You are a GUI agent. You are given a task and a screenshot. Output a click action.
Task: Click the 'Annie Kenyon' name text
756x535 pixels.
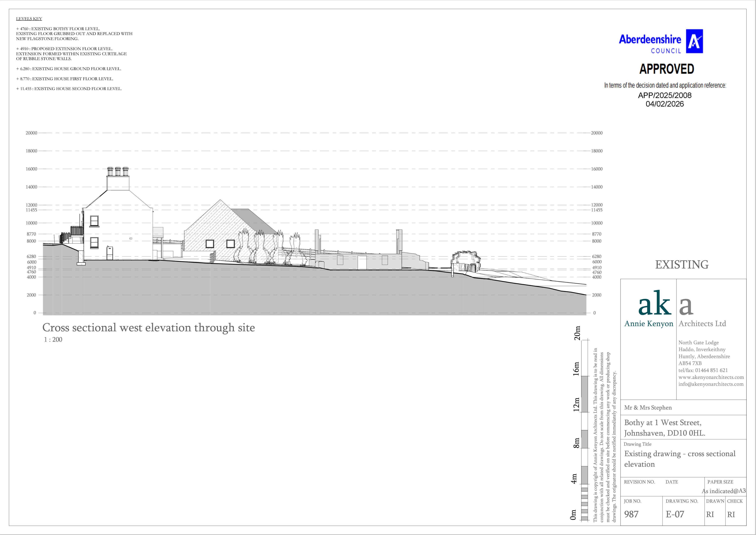click(649, 324)
